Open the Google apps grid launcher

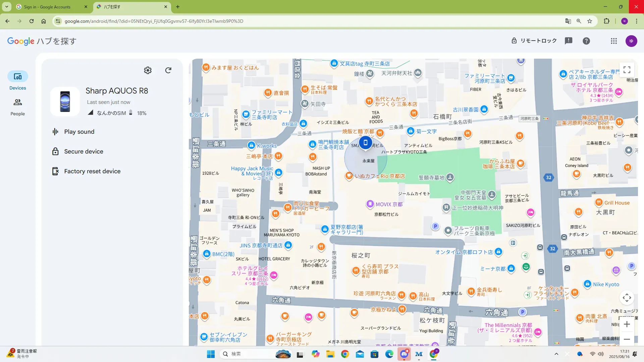coord(614,41)
